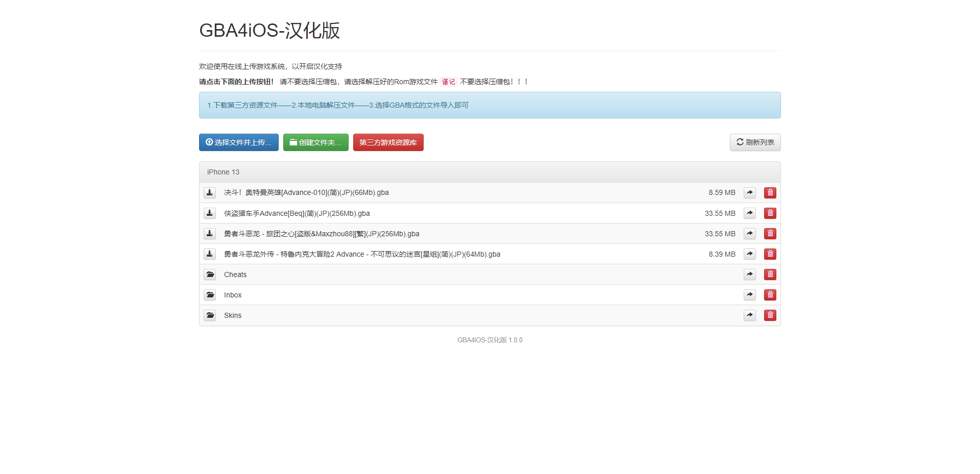Image resolution: width=980 pixels, height=474 pixels.
Task: Open the Cheats folder name
Action: 235,275
